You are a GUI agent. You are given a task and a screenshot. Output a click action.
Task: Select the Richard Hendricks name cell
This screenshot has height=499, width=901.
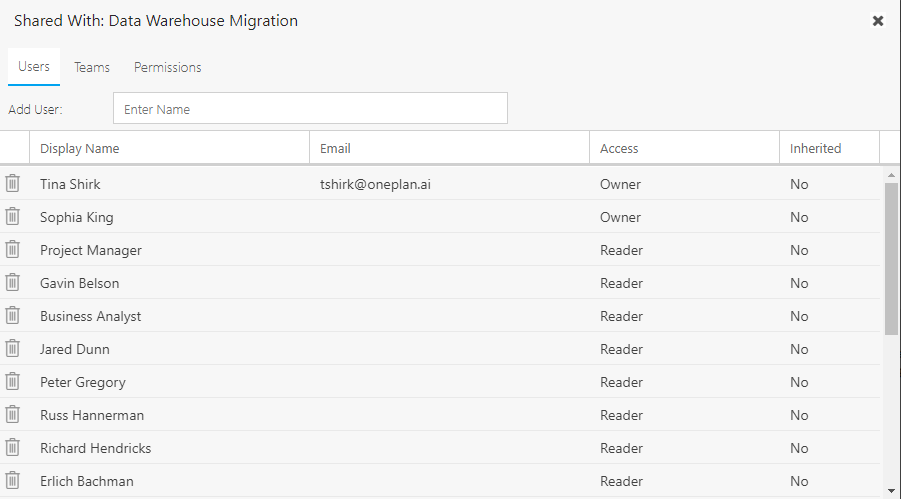click(170, 448)
